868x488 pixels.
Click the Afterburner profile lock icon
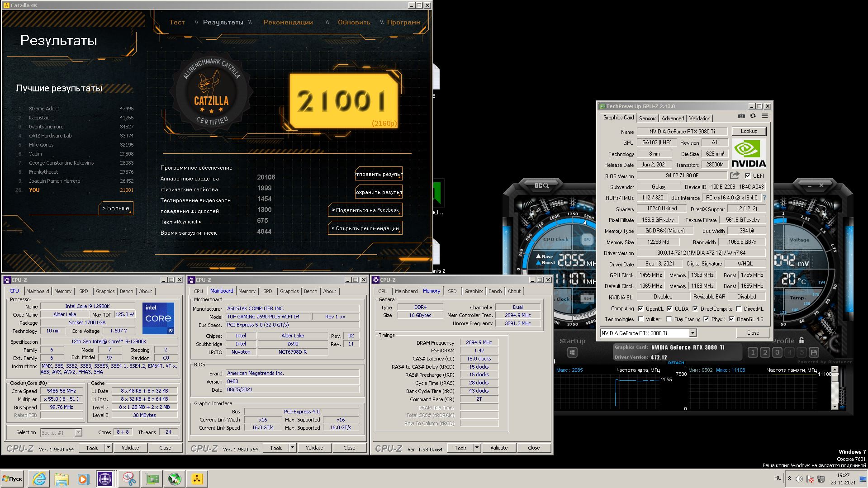click(x=802, y=341)
